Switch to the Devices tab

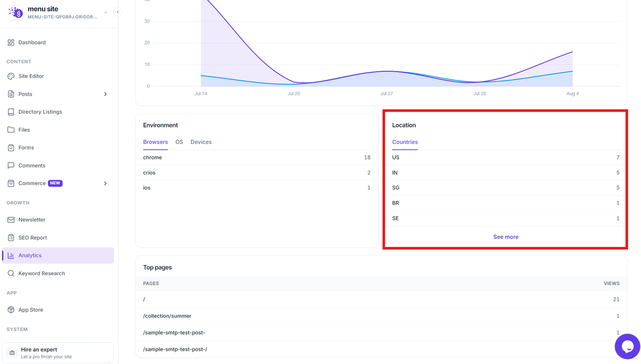click(x=201, y=142)
